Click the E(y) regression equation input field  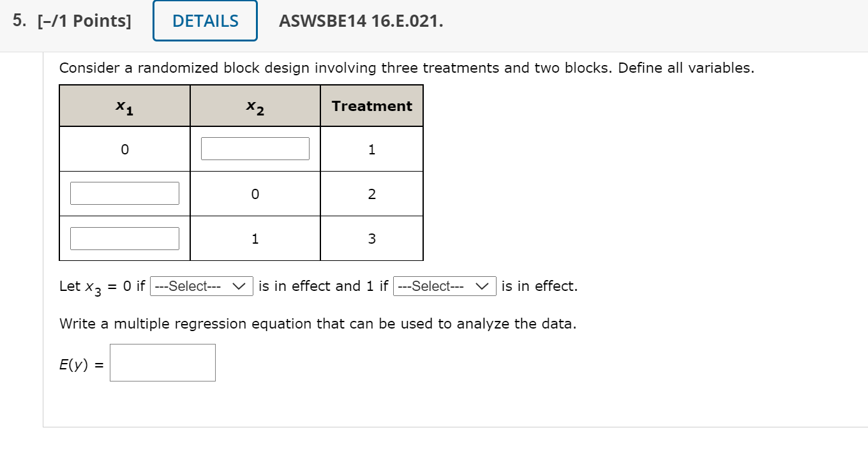click(162, 362)
